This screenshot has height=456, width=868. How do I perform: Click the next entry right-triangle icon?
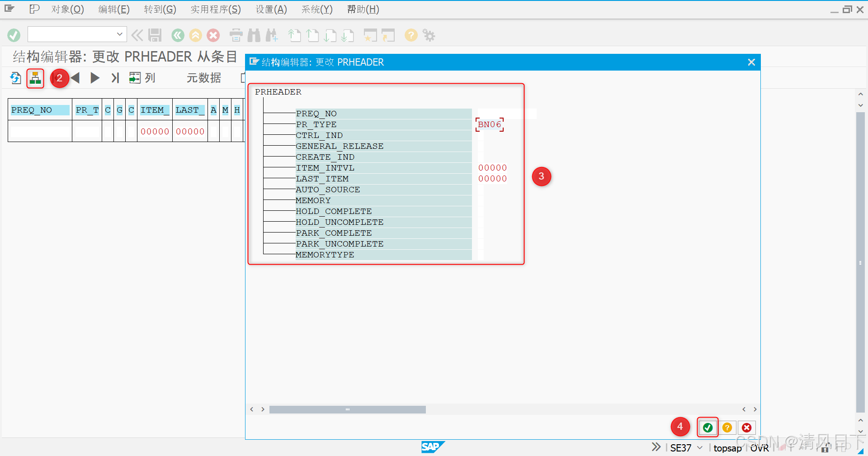point(95,78)
